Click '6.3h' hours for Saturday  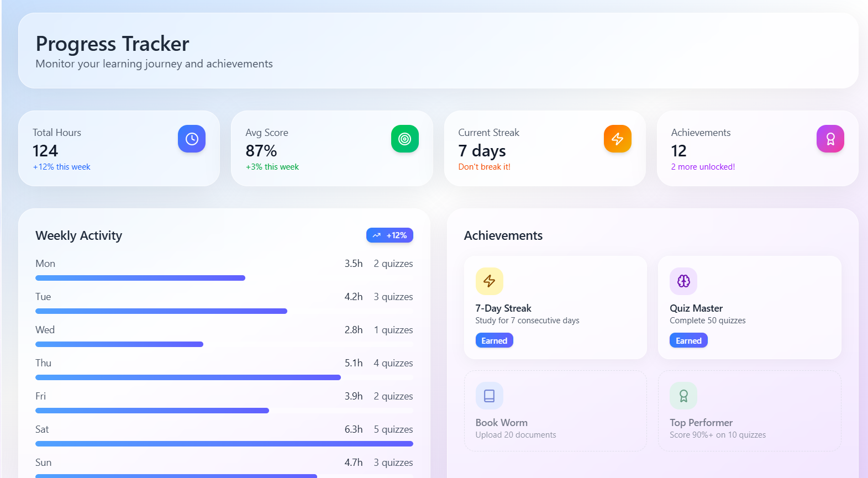click(x=354, y=429)
